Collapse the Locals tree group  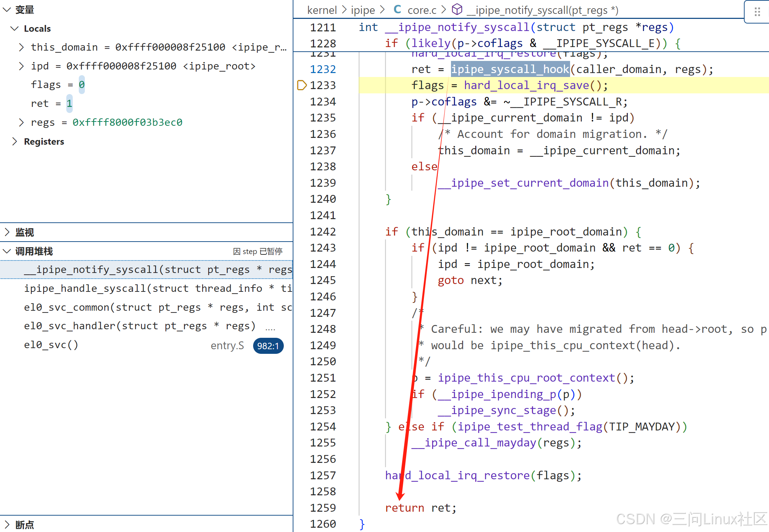point(15,29)
